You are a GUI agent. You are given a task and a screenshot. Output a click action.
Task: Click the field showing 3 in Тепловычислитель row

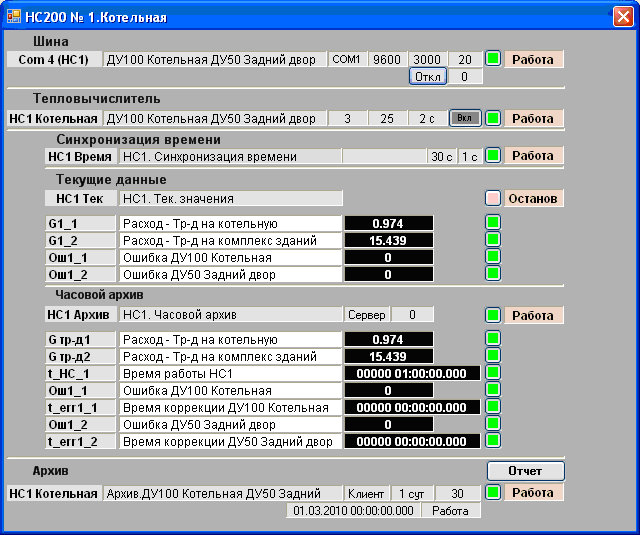click(x=347, y=118)
